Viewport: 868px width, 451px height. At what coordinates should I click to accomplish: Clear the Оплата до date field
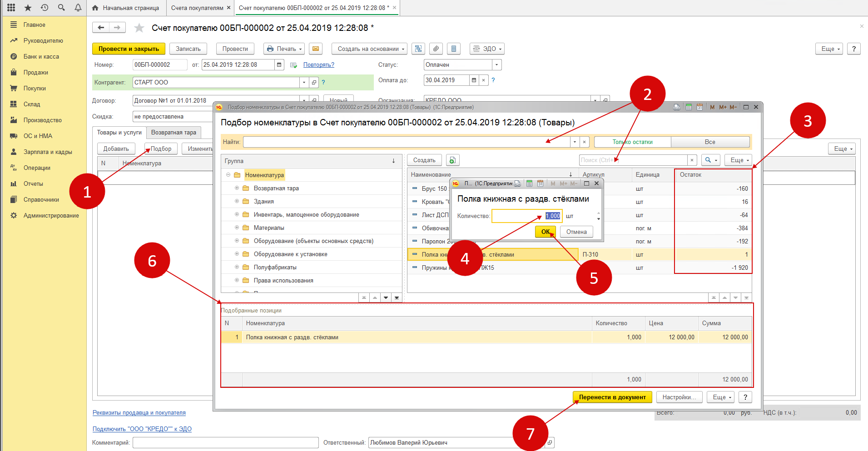[x=484, y=80]
